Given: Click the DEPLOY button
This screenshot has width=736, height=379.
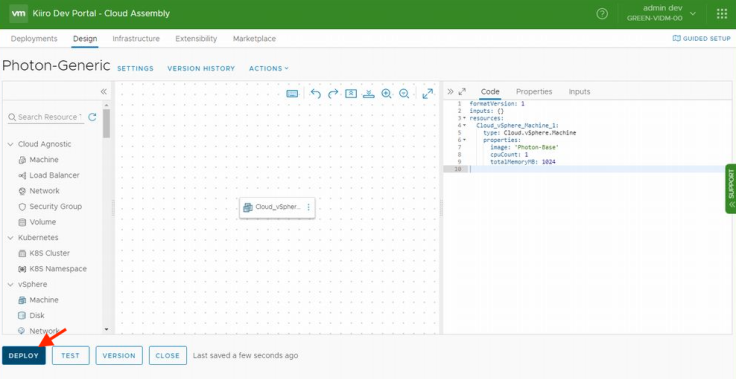Looking at the screenshot, I should 23,356.
